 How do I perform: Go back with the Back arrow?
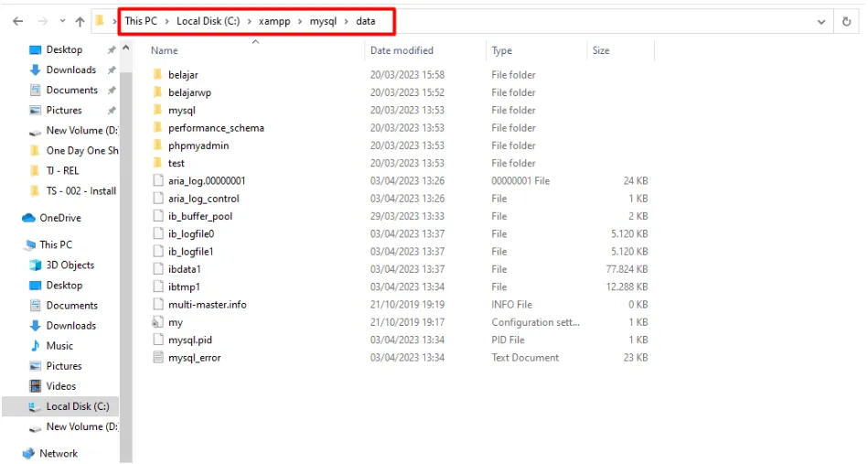[x=17, y=22]
